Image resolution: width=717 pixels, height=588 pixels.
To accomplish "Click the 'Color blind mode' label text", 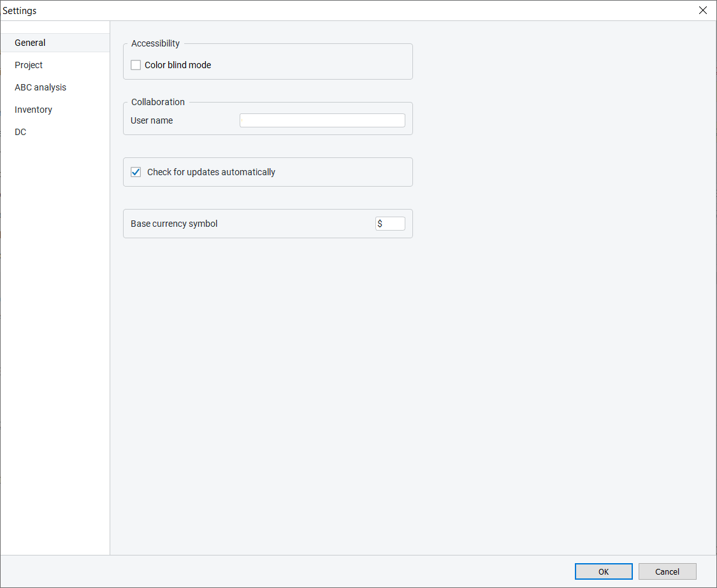I will click(x=178, y=65).
